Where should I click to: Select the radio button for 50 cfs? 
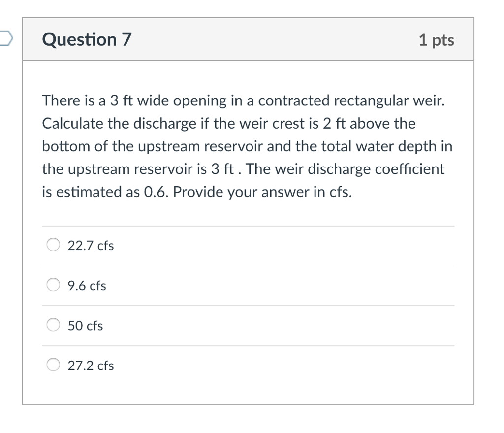(x=53, y=324)
